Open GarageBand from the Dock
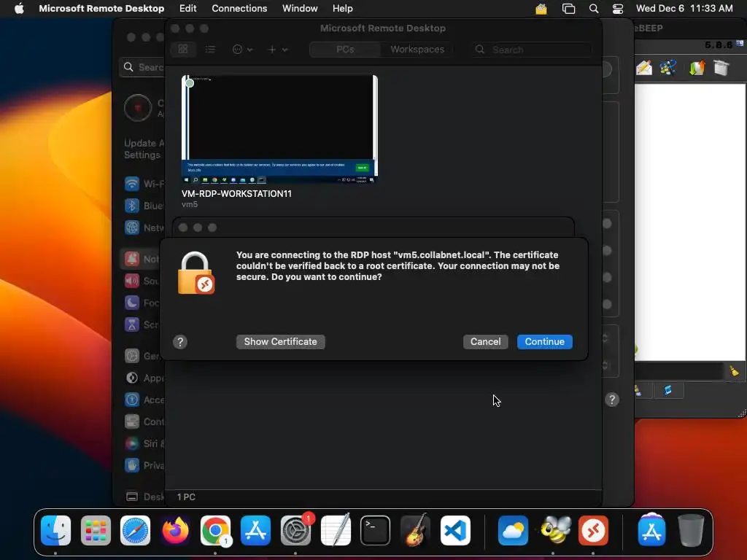The height and width of the screenshot is (560, 747). pyautogui.click(x=415, y=530)
